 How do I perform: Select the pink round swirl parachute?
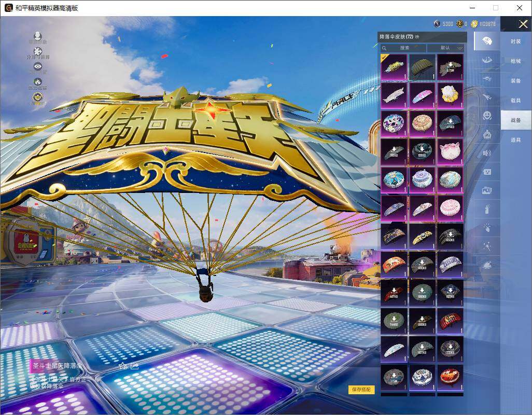450,208
